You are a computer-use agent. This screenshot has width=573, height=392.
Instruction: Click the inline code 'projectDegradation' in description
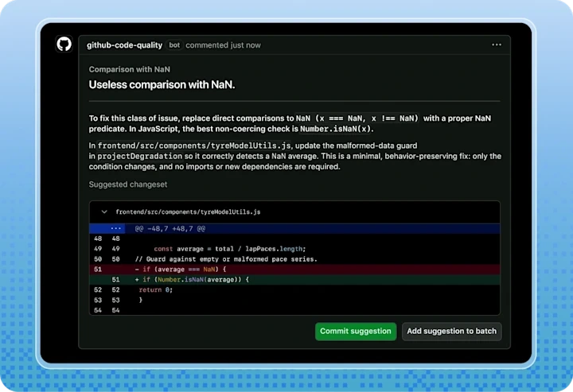(139, 156)
